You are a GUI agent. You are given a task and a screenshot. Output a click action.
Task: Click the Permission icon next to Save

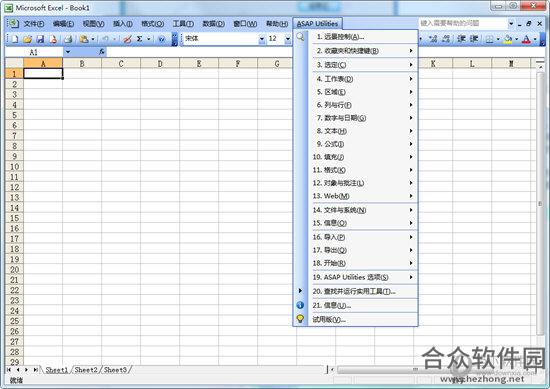[x=53, y=39]
